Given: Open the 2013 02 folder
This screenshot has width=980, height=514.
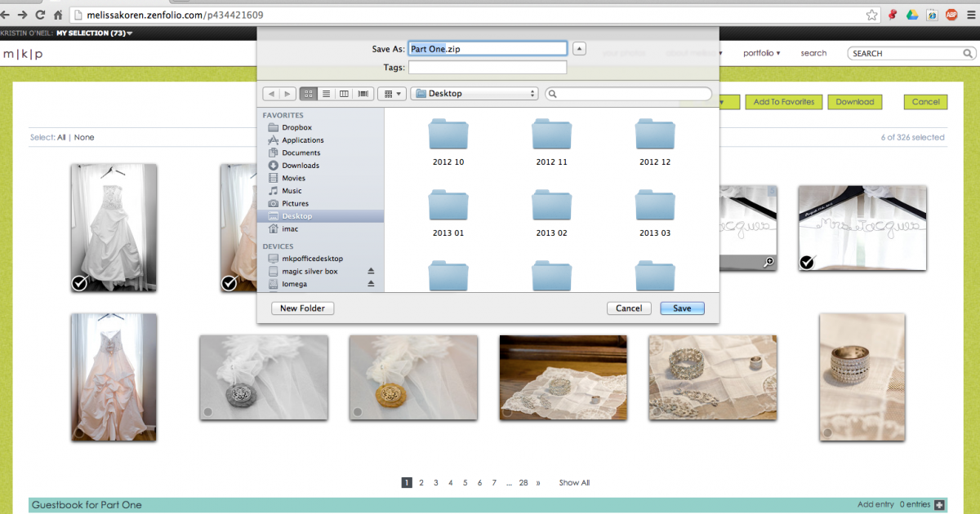Looking at the screenshot, I should point(551,213).
